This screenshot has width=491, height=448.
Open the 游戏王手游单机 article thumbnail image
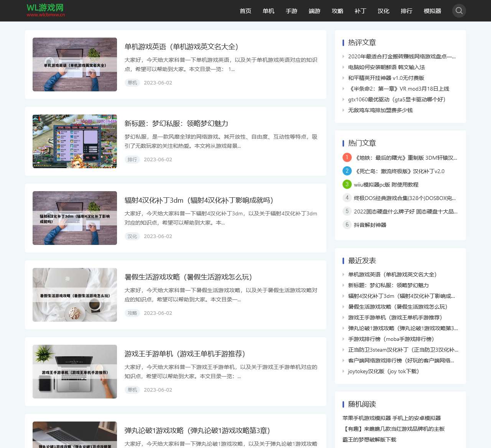[x=75, y=372]
